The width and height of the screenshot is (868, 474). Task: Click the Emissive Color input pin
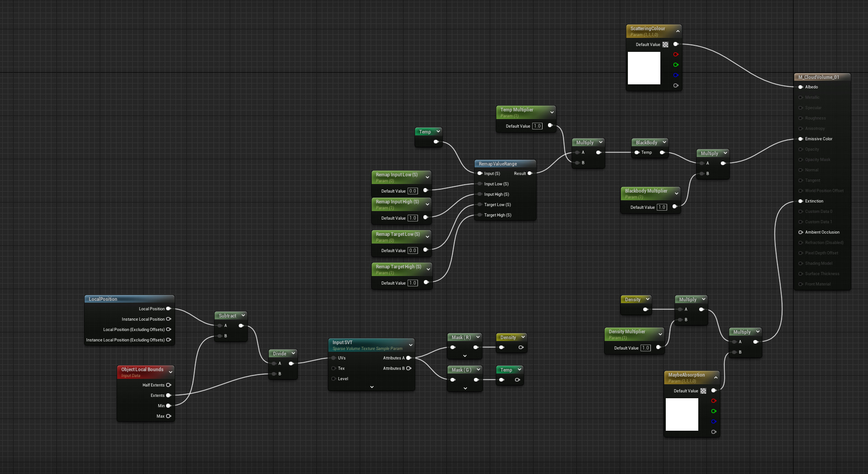tap(800, 139)
